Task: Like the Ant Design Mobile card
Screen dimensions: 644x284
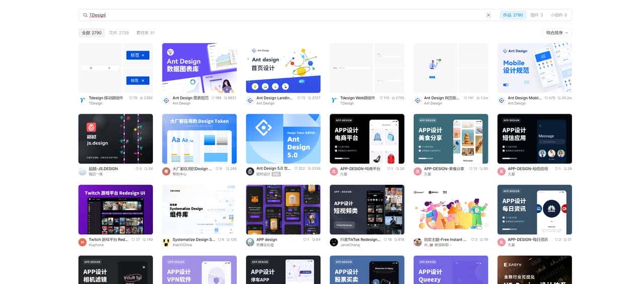Action: point(550,98)
